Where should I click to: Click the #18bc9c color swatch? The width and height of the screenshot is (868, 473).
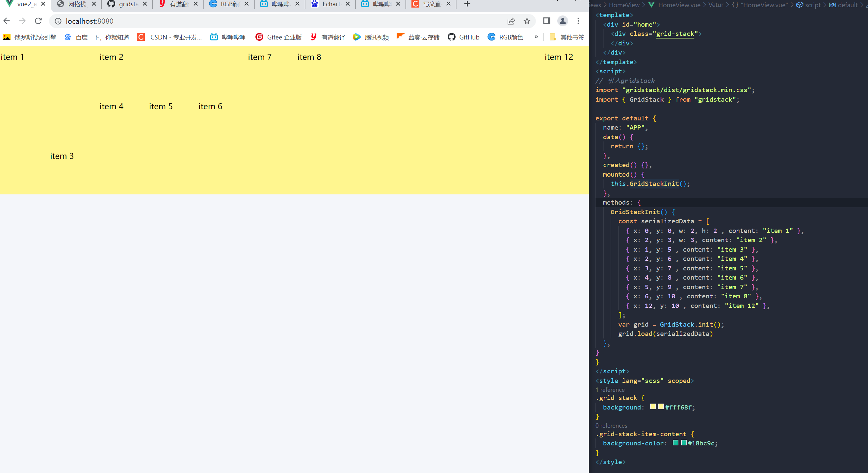(683, 443)
